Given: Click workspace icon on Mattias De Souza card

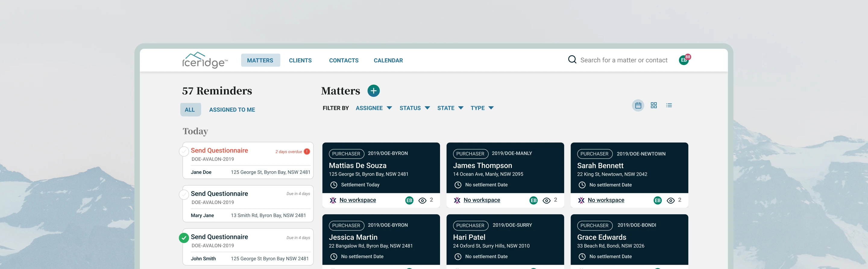Looking at the screenshot, I should click(x=333, y=200).
